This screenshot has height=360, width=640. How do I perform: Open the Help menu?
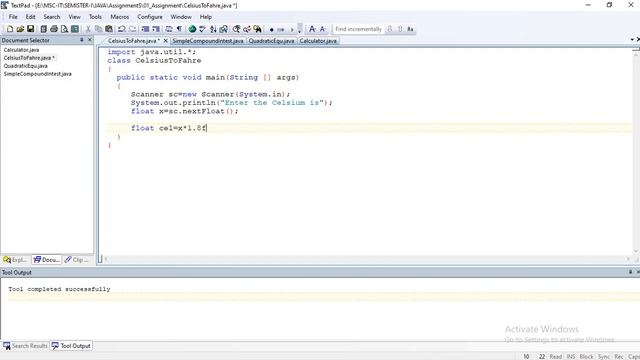coord(206,17)
